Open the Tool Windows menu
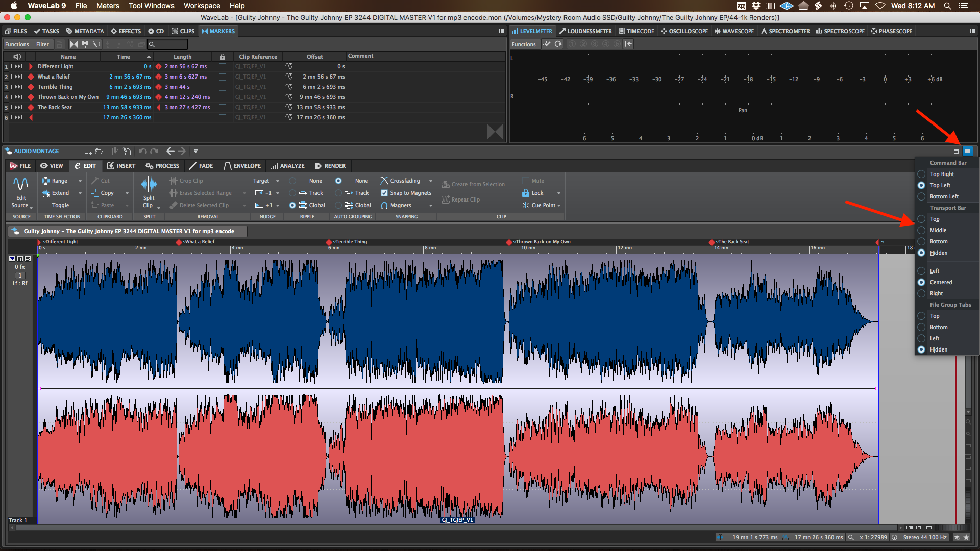 tap(151, 6)
